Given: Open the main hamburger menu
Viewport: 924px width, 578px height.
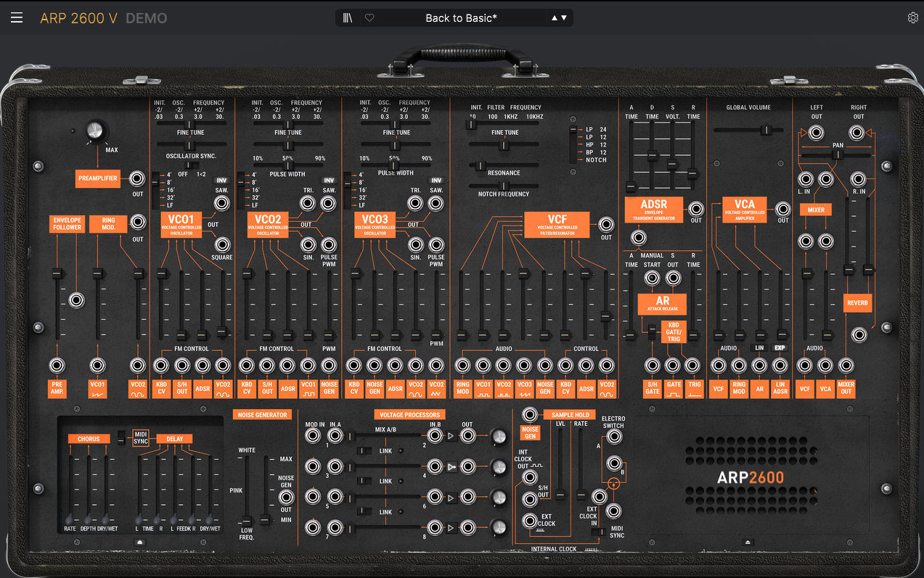Looking at the screenshot, I should [16, 17].
